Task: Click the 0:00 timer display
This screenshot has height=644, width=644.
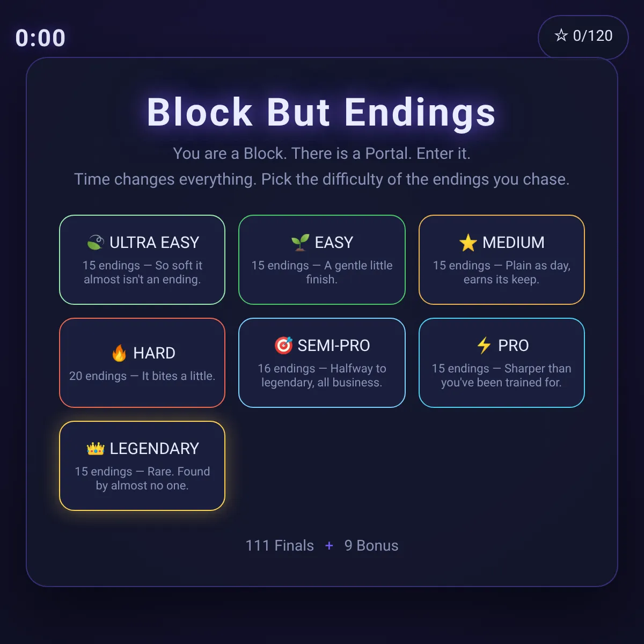Action: [41, 38]
